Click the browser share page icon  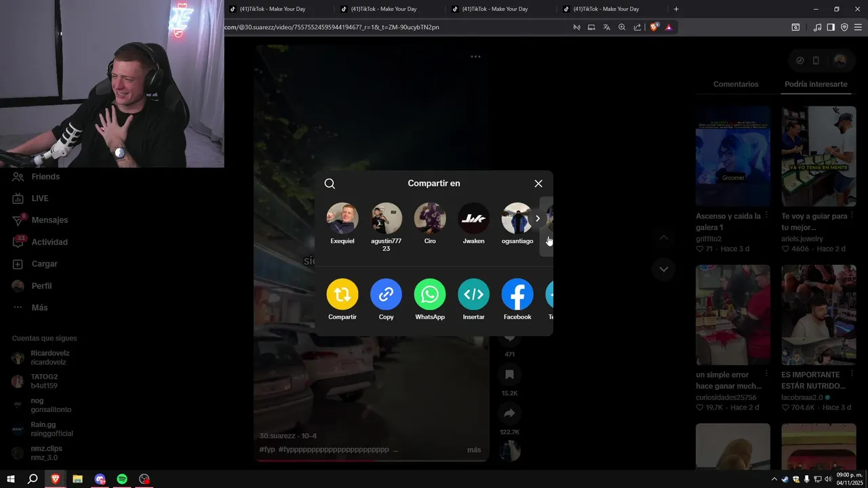click(x=637, y=27)
